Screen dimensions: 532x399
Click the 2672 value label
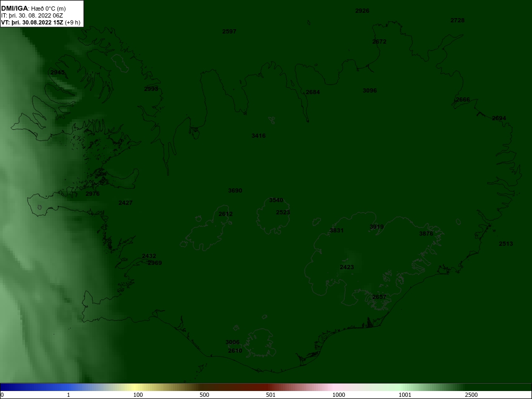[379, 41]
